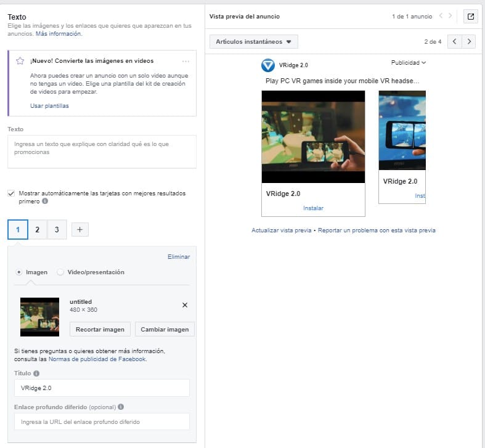Image resolution: width=485 pixels, height=448 pixels.
Task: Select the Imagen radio button
Action: tap(19, 272)
